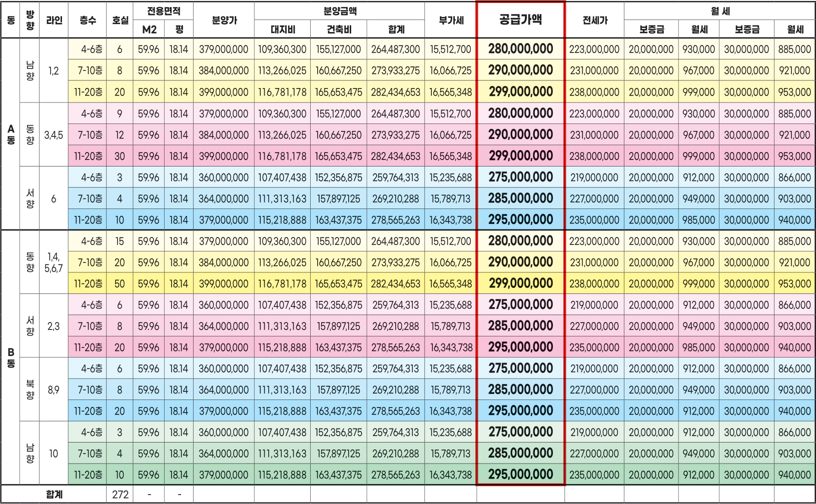Click the 호실 cell showing 50
Image resolution: width=816 pixels, height=504 pixels.
[120, 283]
